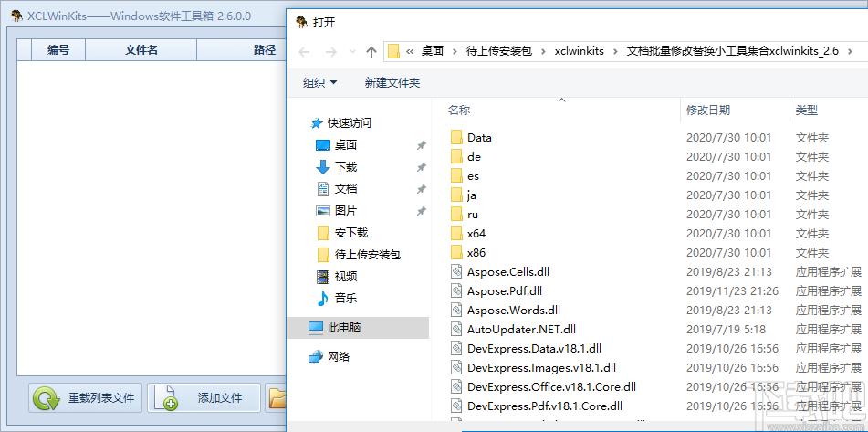Click the Up one level arrow
Screen dimensions: 868x432
pyautogui.click(x=371, y=52)
